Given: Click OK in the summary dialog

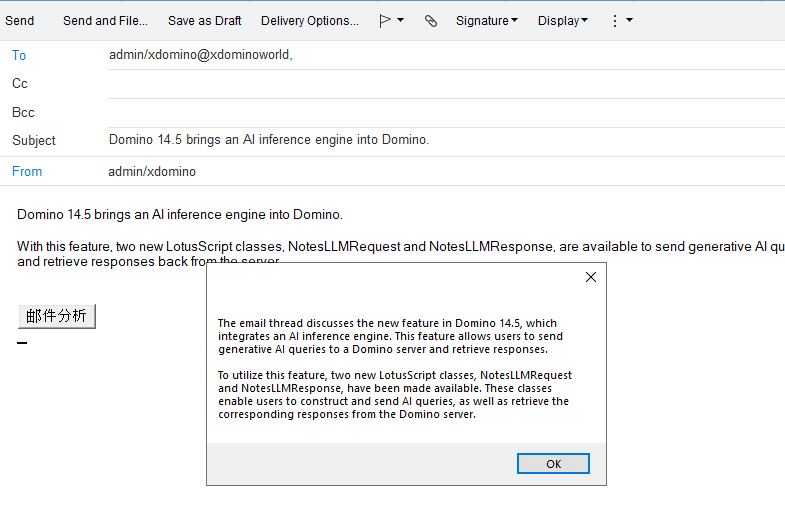Looking at the screenshot, I should (553, 463).
